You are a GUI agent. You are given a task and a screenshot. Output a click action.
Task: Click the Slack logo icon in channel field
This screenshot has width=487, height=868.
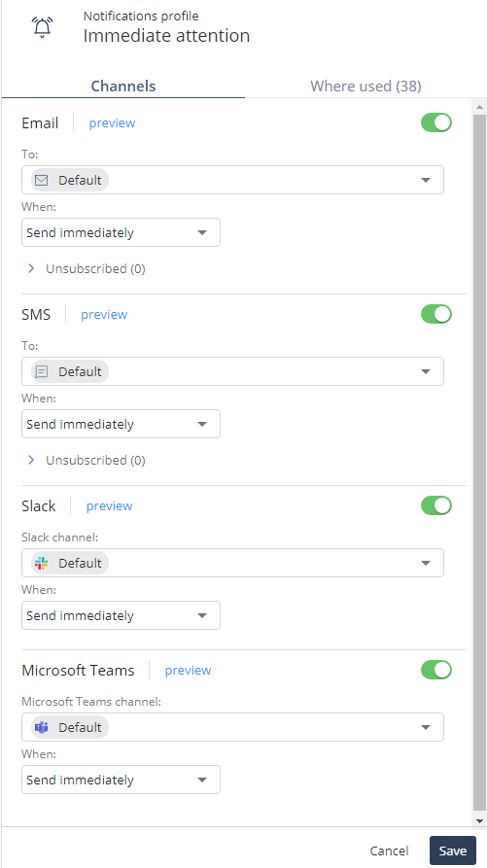pos(42,563)
